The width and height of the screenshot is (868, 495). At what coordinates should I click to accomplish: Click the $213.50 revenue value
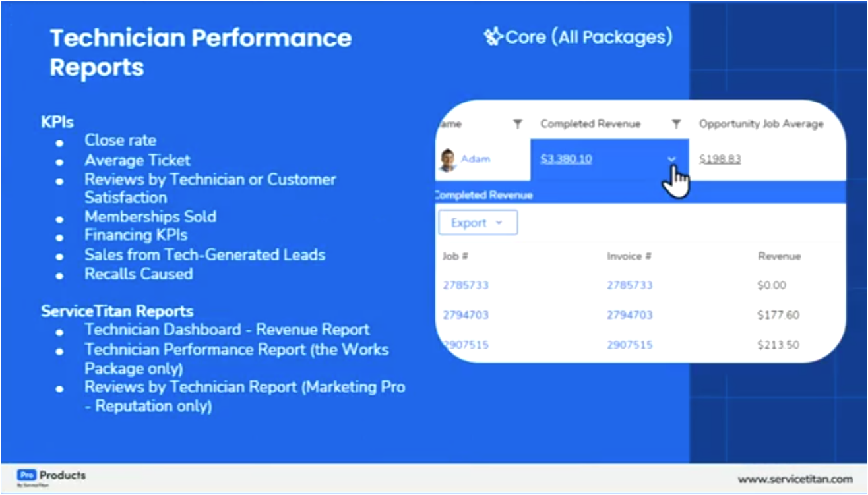778,345
